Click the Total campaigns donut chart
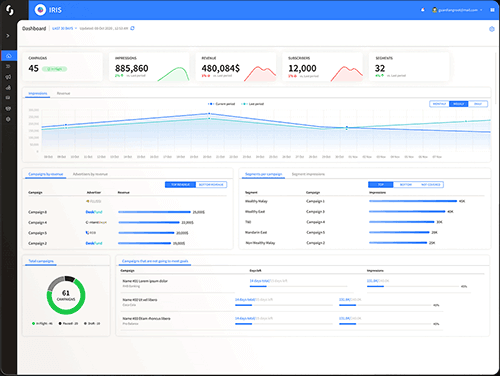Viewport: 500px width, 376px height. tap(66, 295)
